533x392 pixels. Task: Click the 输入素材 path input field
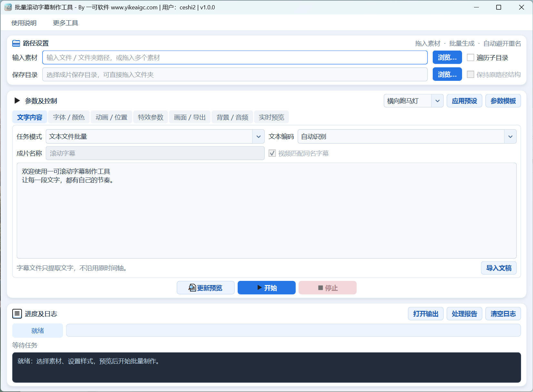tap(235, 57)
